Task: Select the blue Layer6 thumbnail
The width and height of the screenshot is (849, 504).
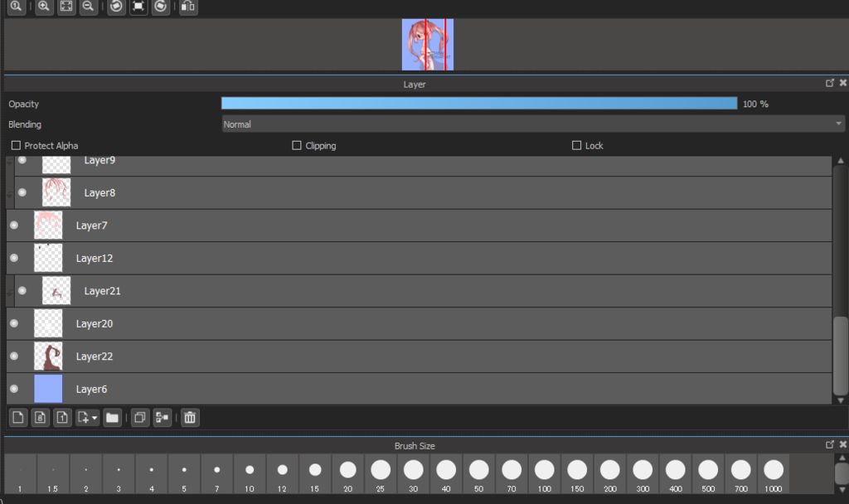Action: tap(48, 389)
